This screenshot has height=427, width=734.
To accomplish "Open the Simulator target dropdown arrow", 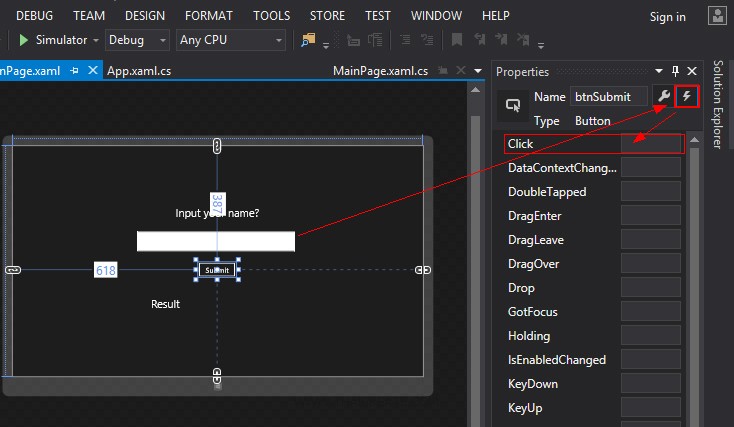I will pyautogui.click(x=96, y=41).
